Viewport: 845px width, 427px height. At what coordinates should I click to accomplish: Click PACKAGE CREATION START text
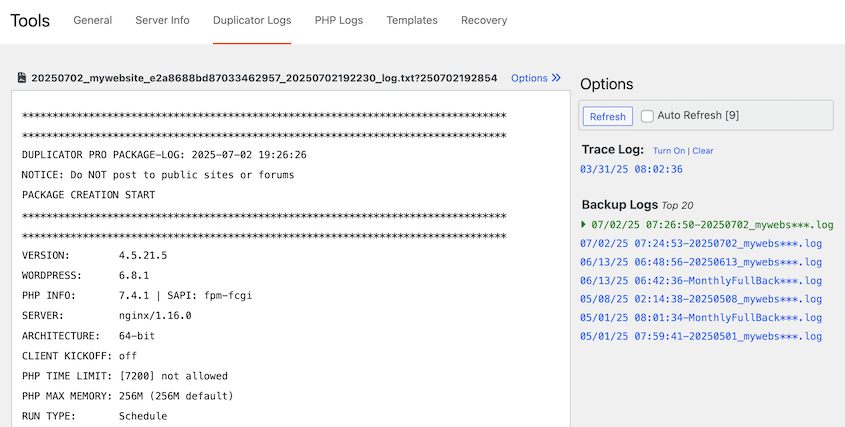coord(88,195)
